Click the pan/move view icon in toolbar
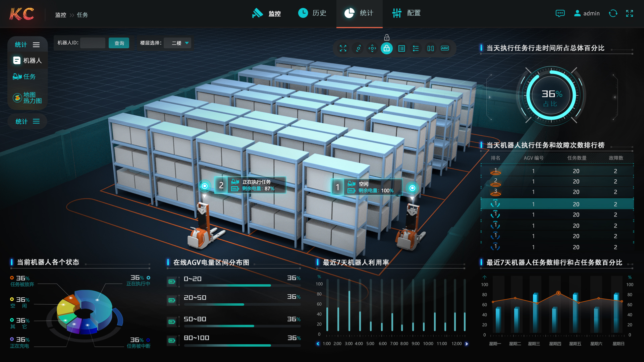 click(x=372, y=48)
